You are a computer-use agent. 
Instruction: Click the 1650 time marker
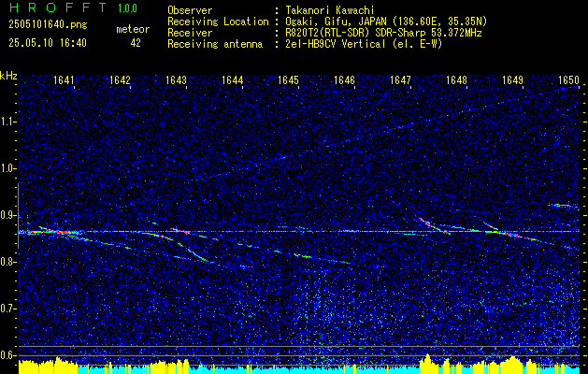569,79
